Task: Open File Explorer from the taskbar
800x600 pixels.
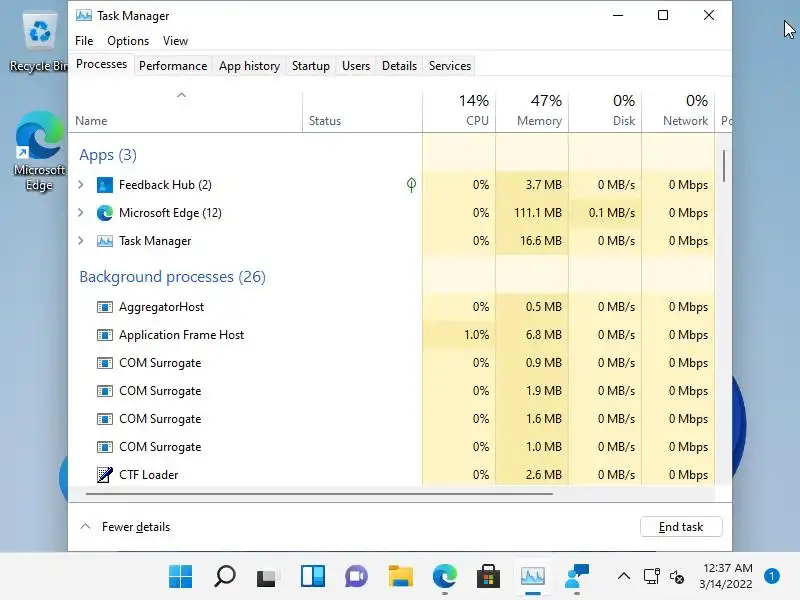Action: coord(401,577)
